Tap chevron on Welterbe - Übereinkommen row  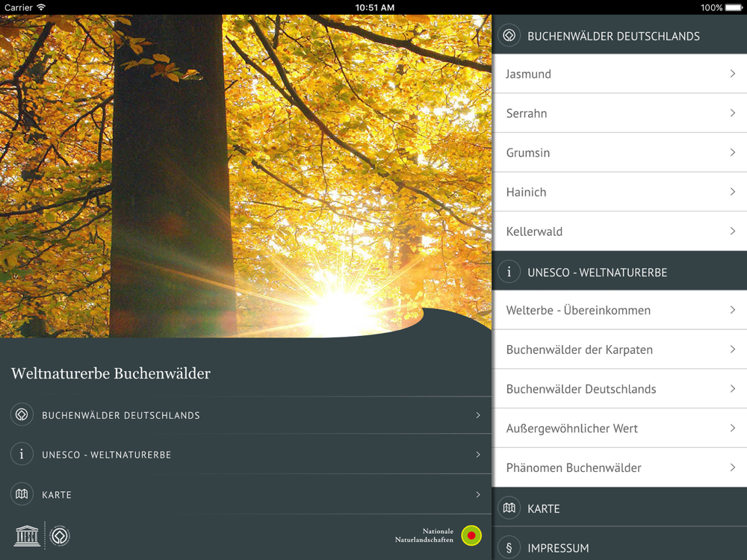733,310
